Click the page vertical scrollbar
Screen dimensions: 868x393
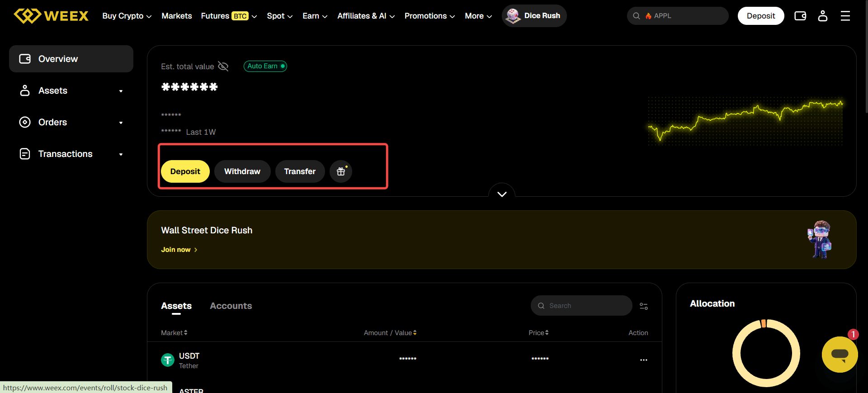click(866, 57)
